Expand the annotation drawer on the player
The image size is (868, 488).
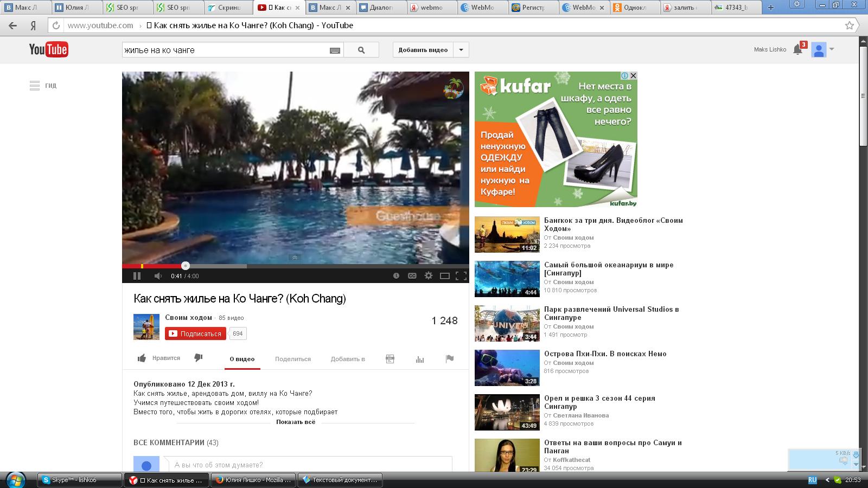pos(295,258)
